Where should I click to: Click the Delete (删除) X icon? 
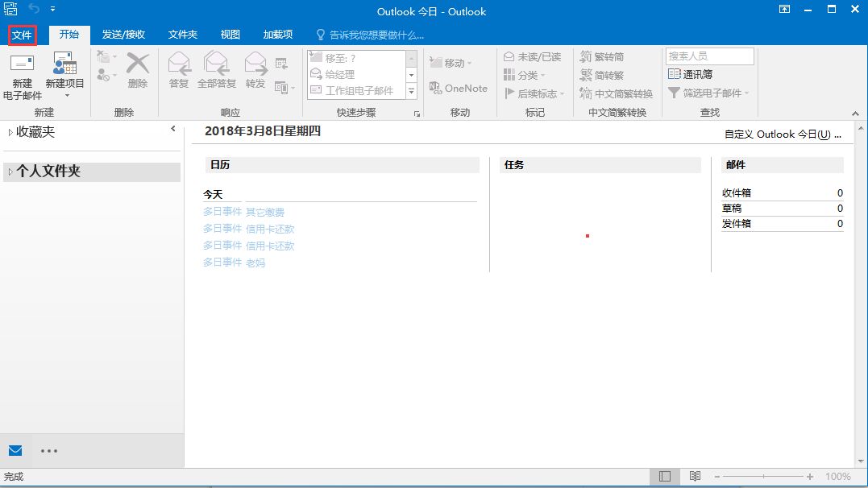[137, 64]
